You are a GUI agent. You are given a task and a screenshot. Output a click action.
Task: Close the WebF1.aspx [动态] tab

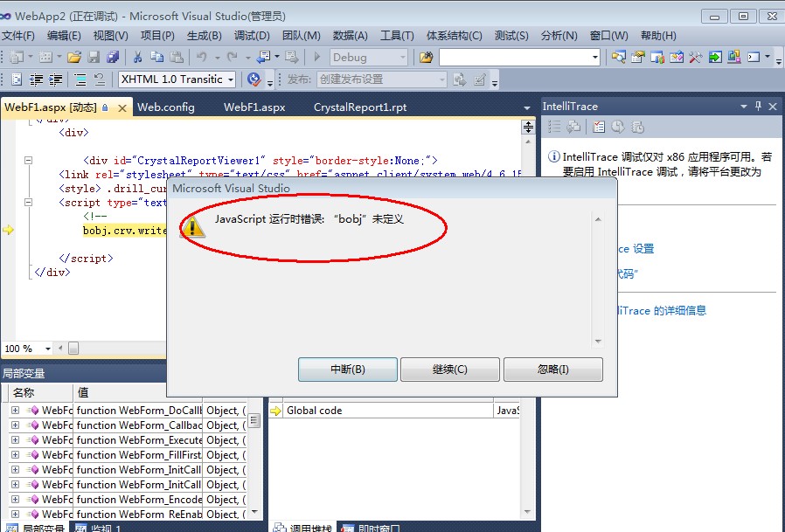point(122,107)
